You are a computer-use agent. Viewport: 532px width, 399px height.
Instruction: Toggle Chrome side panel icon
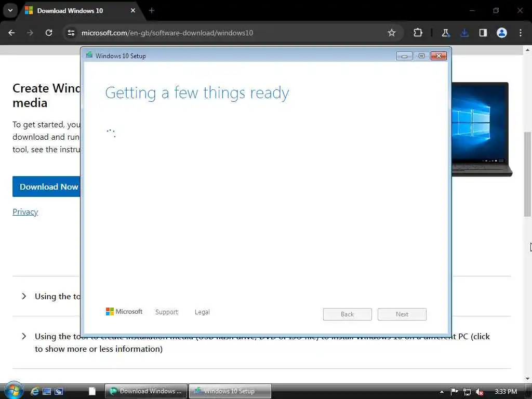(x=483, y=33)
